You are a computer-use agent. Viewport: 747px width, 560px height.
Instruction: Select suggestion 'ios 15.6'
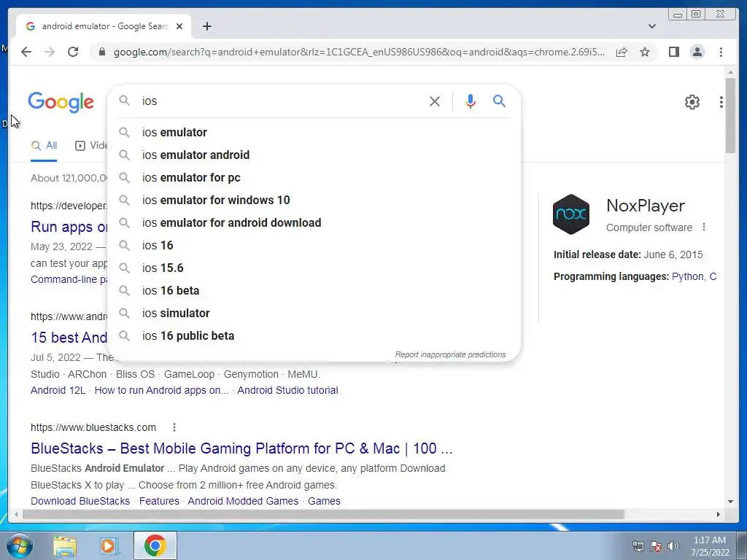tap(314, 268)
